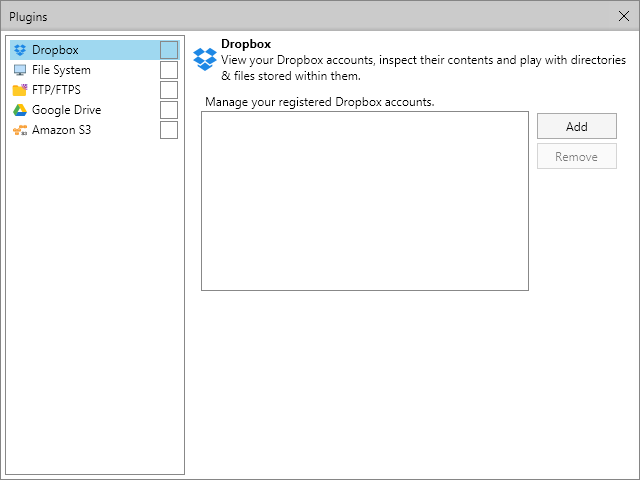Add a new Dropbox account
Image resolution: width=640 pixels, height=480 pixels.
[576, 127]
